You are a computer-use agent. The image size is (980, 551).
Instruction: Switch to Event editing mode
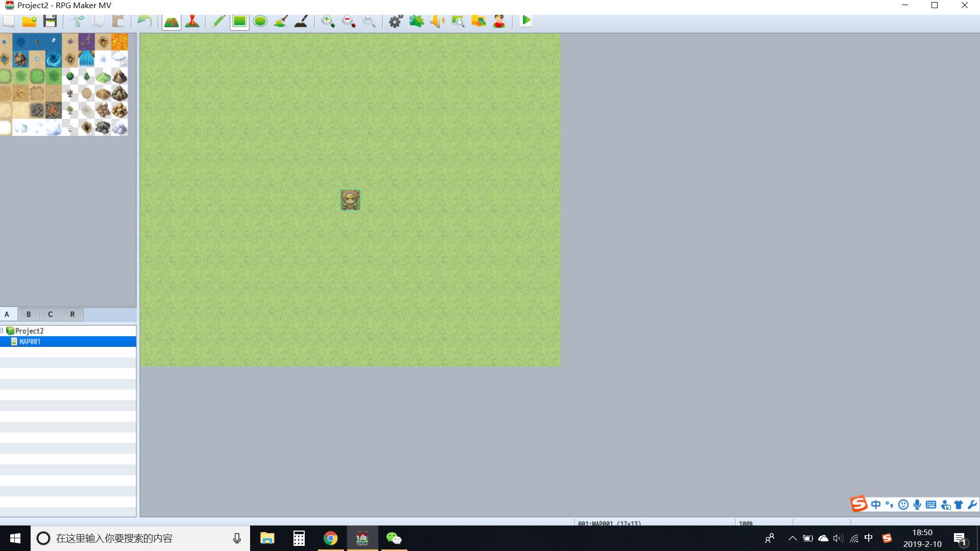pyautogui.click(x=192, y=21)
